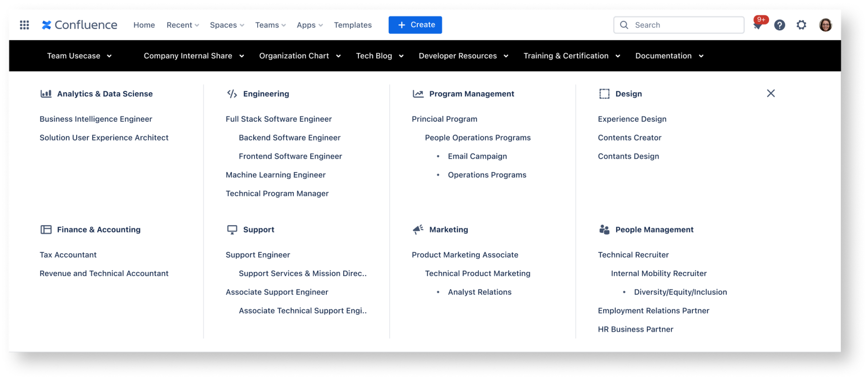The height and width of the screenshot is (379, 868).
Task: Open Support Services & Mission Direc.. link
Action: (x=302, y=273)
